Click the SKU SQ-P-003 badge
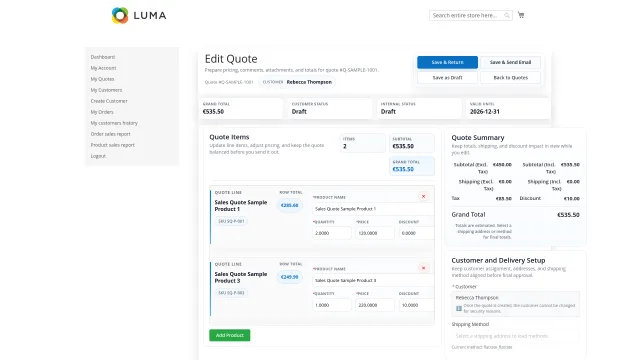Viewport: 640px width, 360px height. coord(231,293)
